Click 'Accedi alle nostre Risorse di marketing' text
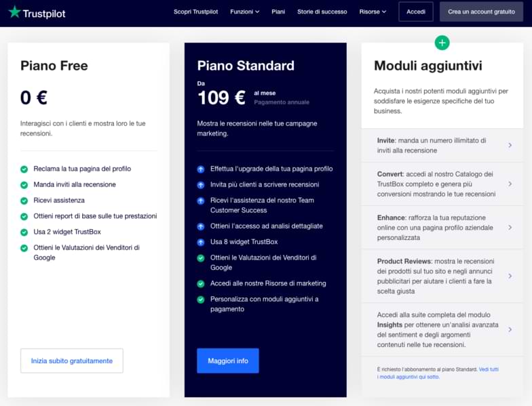This screenshot has width=532, height=406. [x=268, y=283]
